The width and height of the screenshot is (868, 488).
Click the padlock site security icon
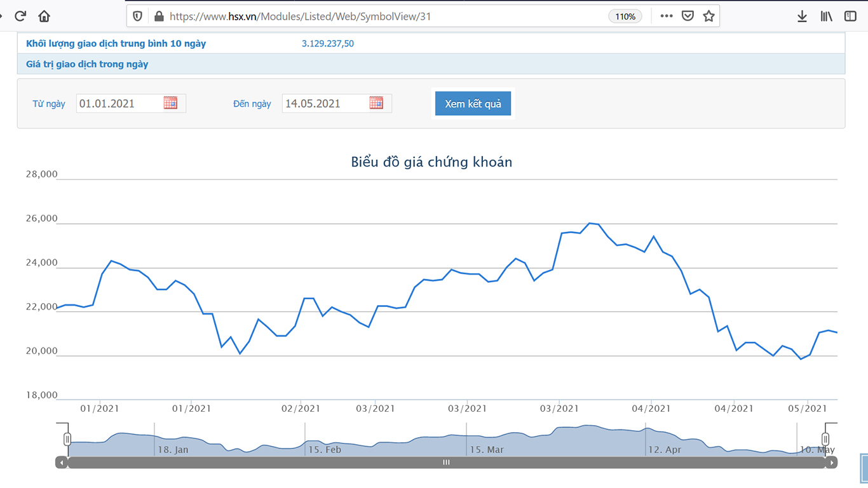[158, 17]
